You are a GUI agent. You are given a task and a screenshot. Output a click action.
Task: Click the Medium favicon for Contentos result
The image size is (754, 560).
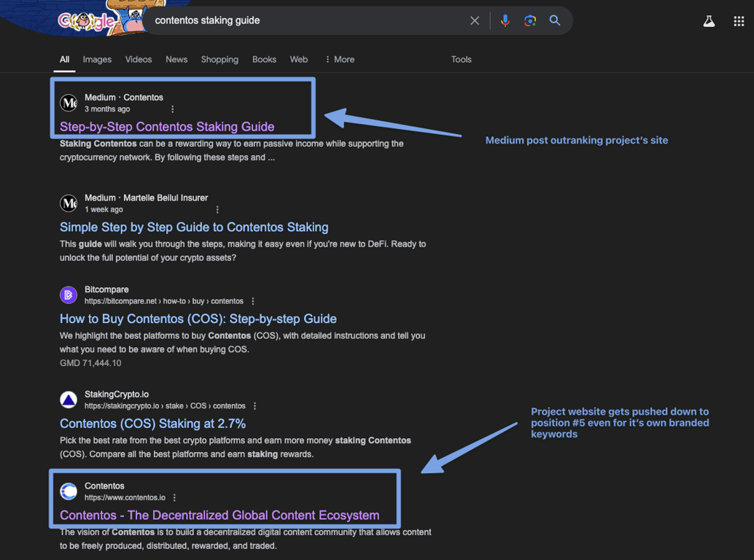[x=69, y=103]
